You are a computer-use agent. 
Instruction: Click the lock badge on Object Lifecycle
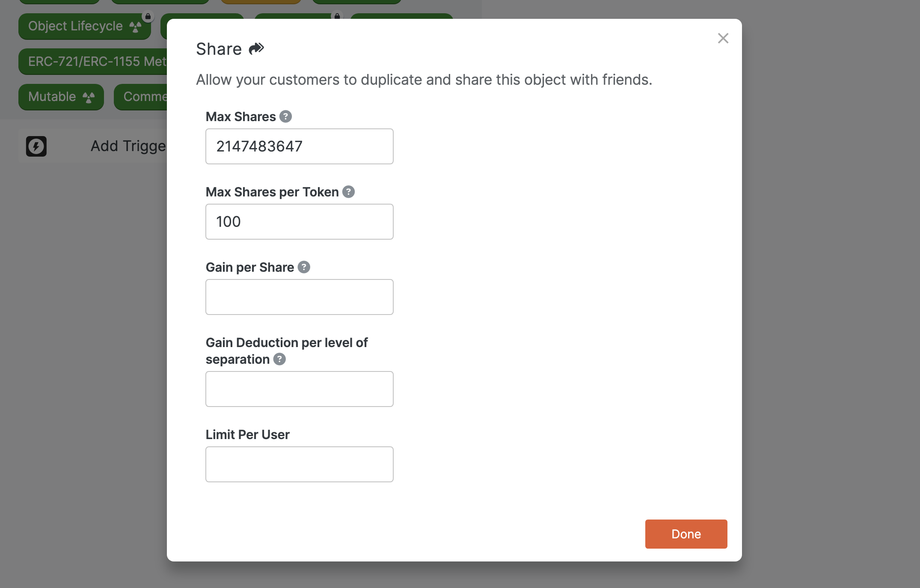(148, 17)
